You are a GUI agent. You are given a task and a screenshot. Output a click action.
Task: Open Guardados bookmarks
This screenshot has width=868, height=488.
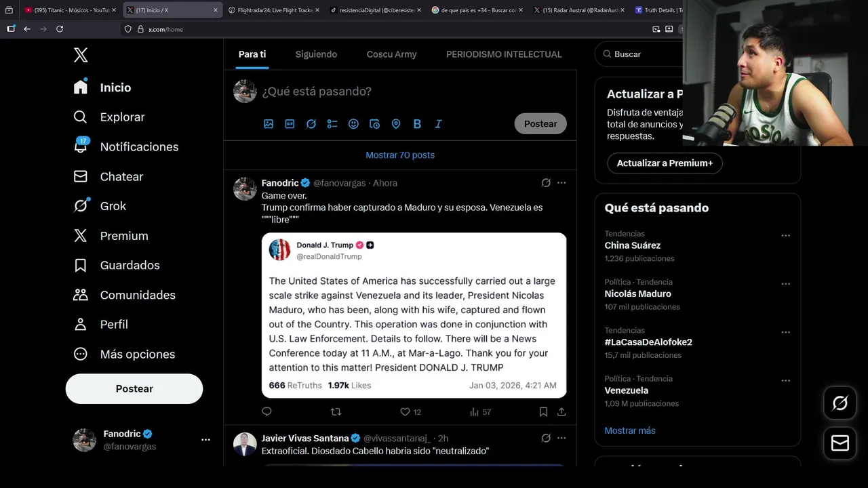click(x=117, y=265)
